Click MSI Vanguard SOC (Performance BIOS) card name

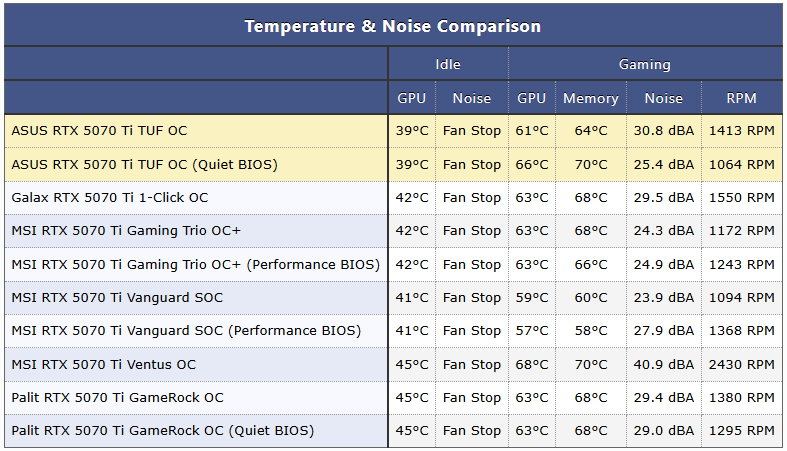[186, 331]
